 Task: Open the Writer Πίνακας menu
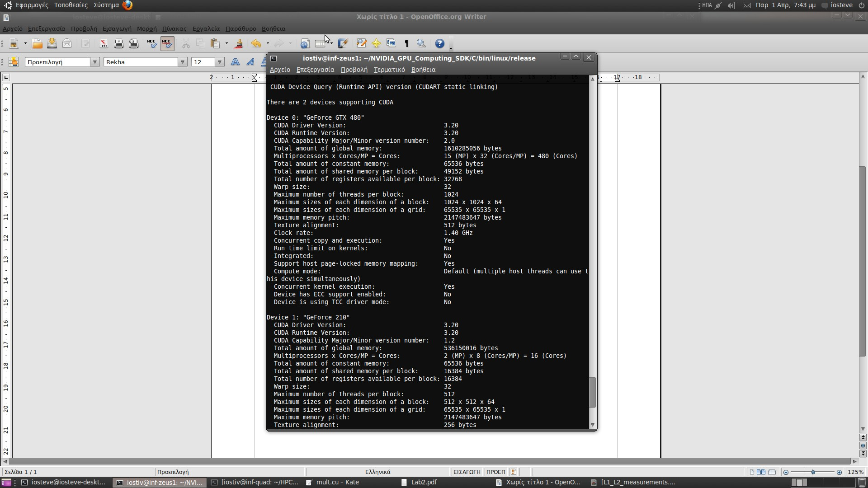pyautogui.click(x=174, y=28)
